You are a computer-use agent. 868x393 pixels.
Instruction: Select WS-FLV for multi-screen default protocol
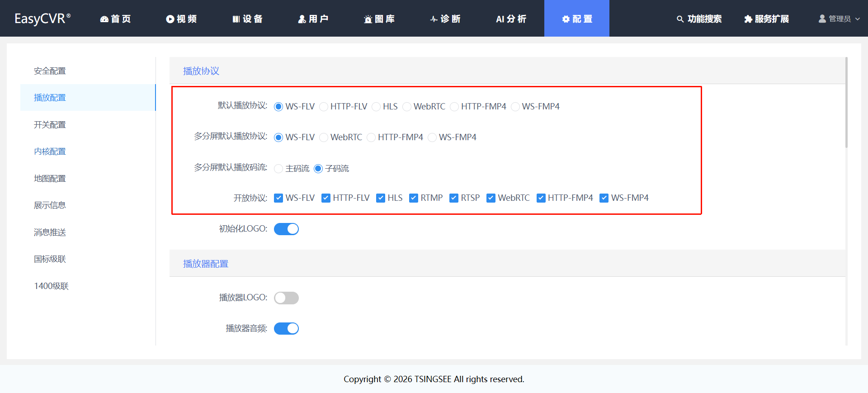[x=278, y=137]
